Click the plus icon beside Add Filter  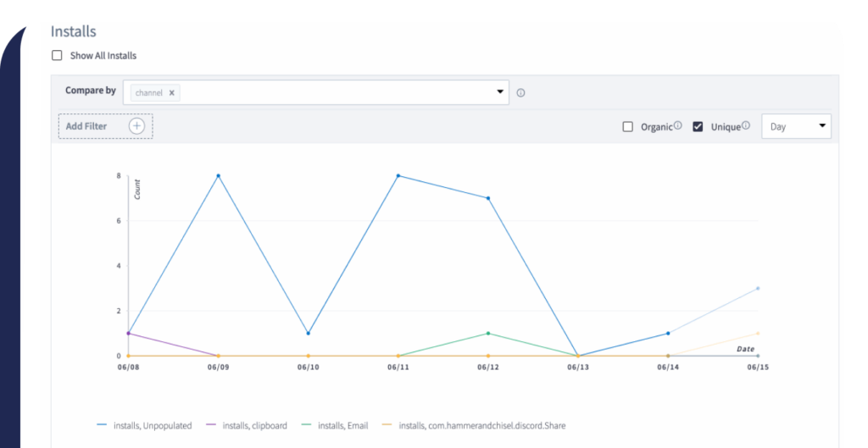pyautogui.click(x=137, y=126)
